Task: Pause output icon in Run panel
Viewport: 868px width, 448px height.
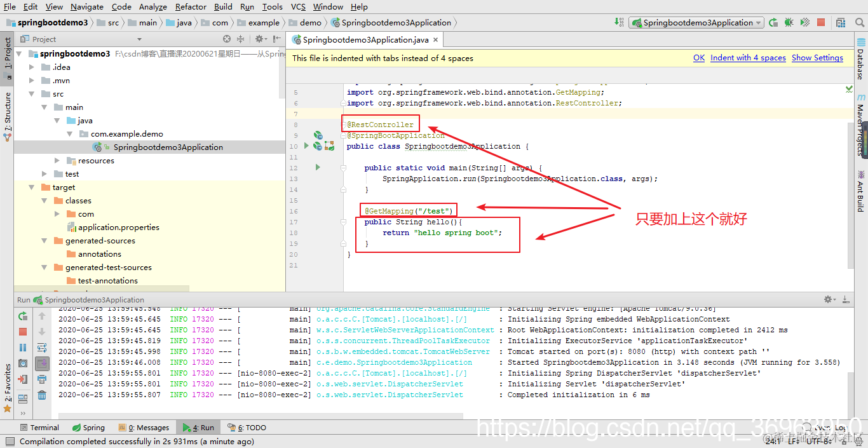Action: [x=23, y=348]
